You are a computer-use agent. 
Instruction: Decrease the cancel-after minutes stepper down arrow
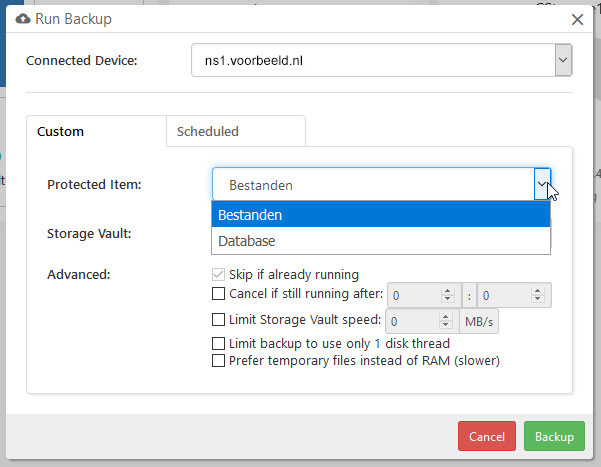(x=537, y=299)
